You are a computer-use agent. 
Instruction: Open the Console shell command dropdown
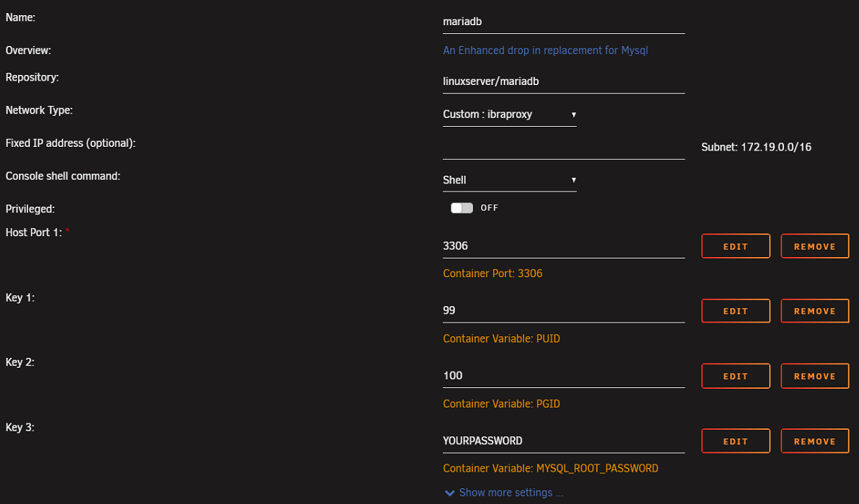(x=510, y=180)
